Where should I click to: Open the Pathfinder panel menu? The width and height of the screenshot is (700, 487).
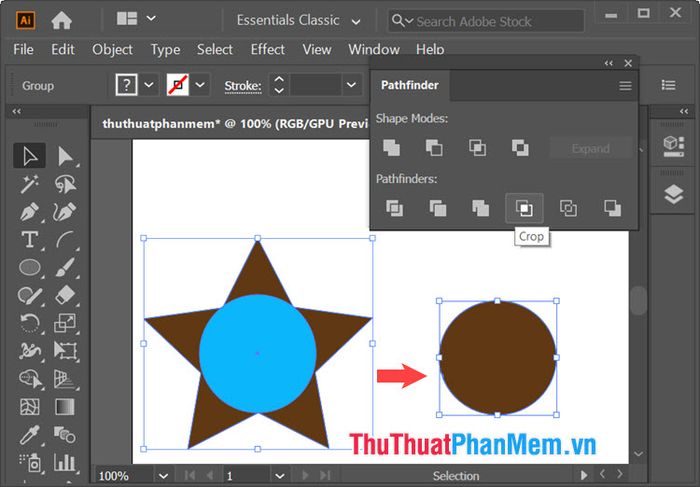pos(625,85)
